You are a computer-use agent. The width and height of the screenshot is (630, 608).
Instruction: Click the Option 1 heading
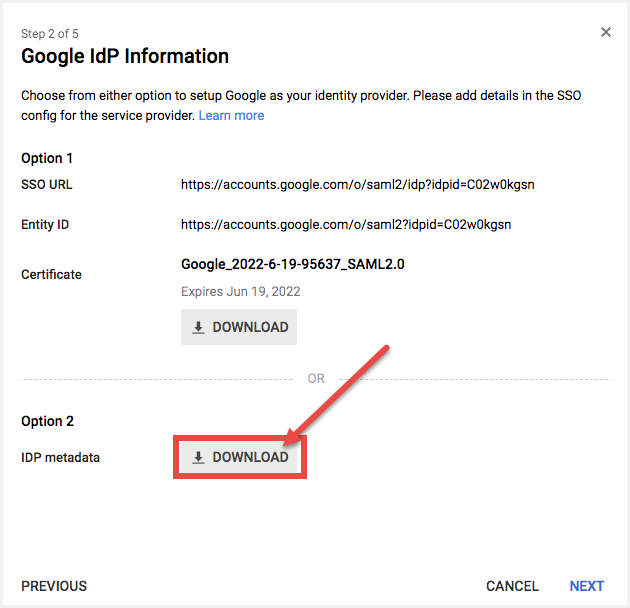coord(47,158)
